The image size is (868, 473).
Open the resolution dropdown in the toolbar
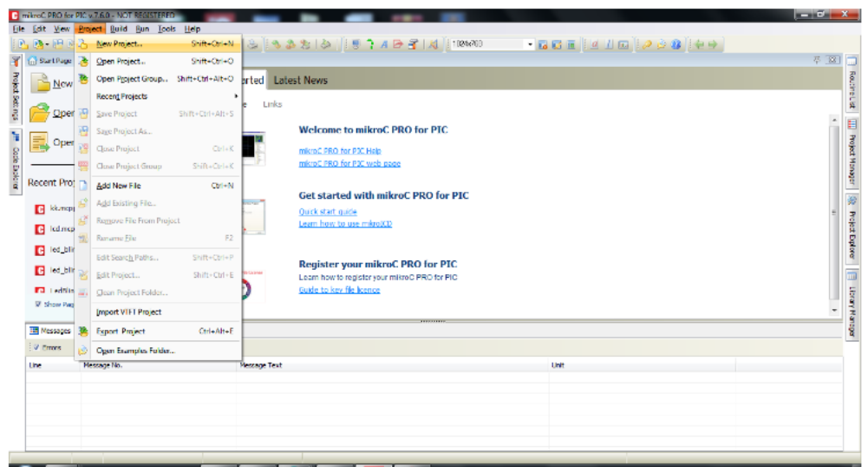529,44
